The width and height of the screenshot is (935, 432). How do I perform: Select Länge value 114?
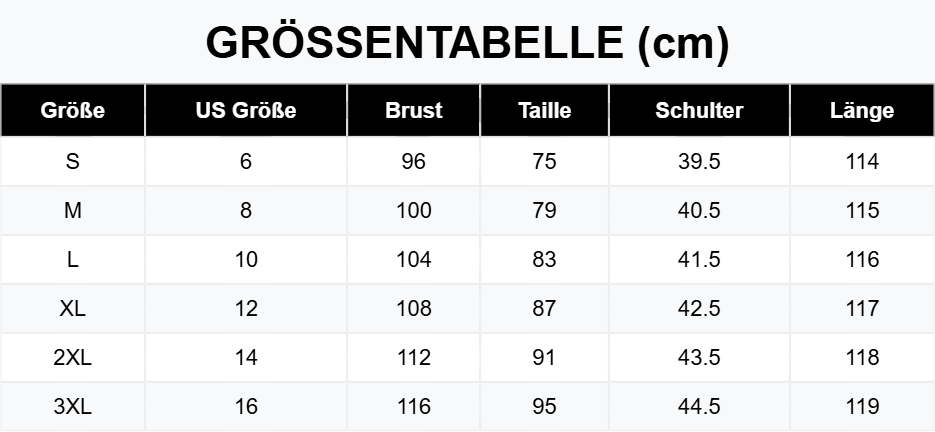[x=862, y=161]
